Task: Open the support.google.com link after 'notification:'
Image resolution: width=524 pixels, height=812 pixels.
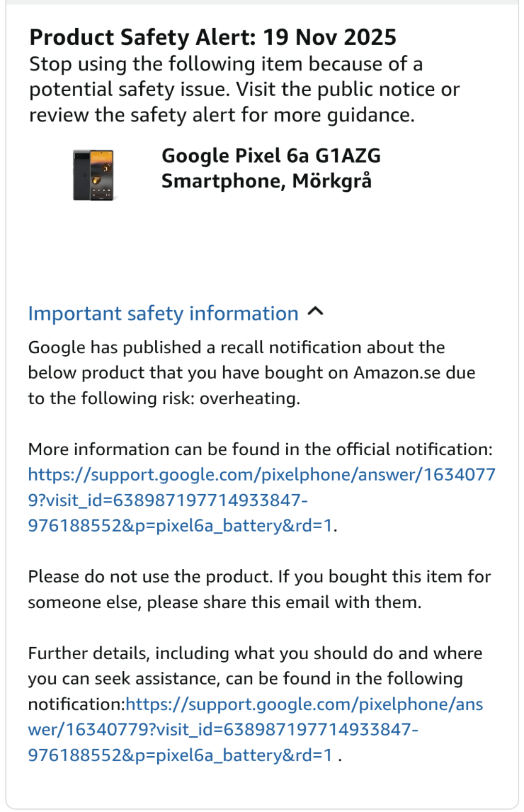Action: tap(256, 729)
